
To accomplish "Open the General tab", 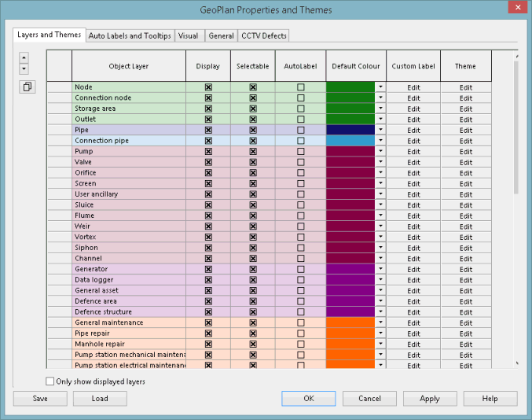I will [222, 35].
